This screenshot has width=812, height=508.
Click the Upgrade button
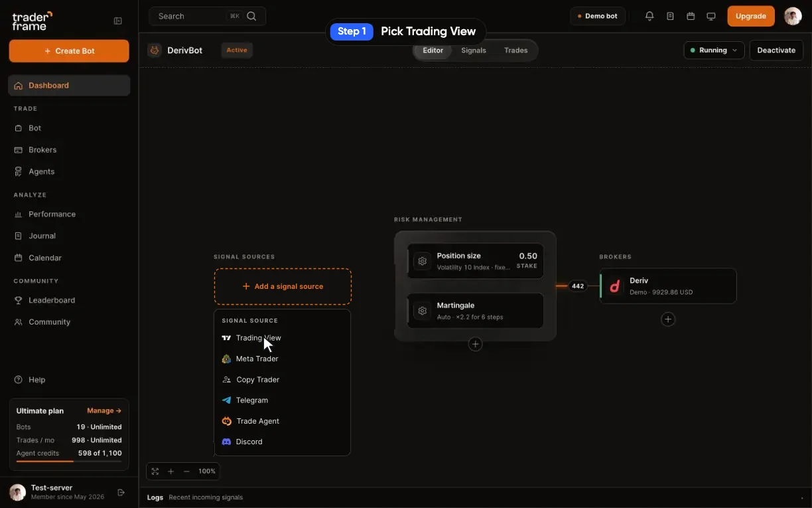[x=751, y=16]
